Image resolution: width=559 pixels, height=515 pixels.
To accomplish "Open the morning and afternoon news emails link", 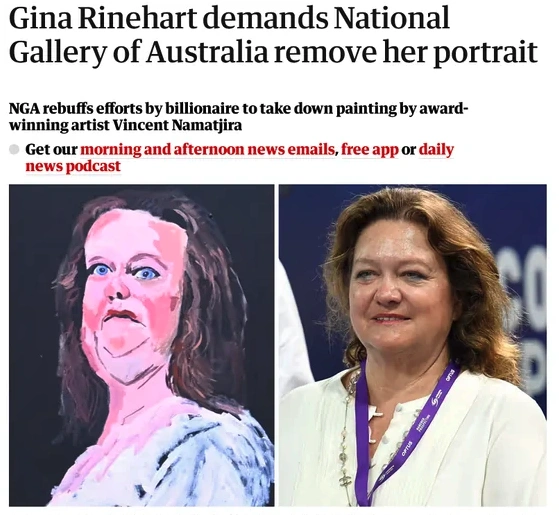I will [207, 149].
